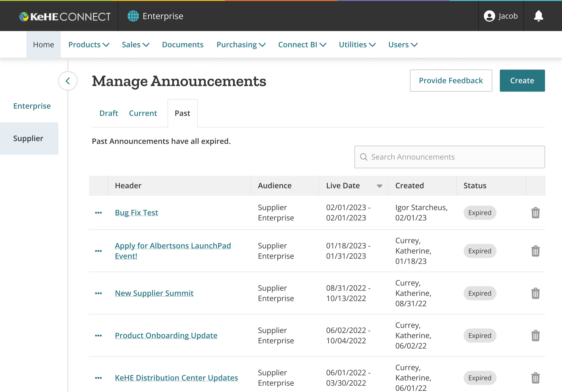The height and width of the screenshot is (392, 562).
Task: Open the New Supplier Summit link
Action: 154,293
